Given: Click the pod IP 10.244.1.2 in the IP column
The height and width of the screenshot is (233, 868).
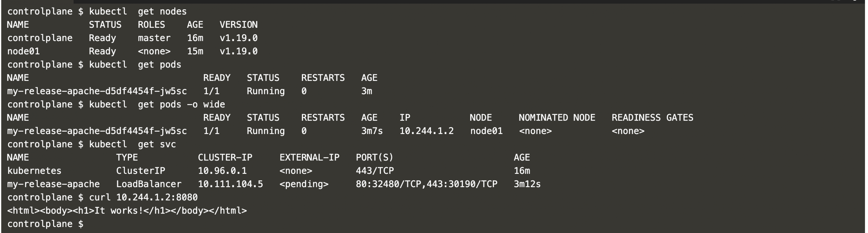Looking at the screenshot, I should pos(426,131).
